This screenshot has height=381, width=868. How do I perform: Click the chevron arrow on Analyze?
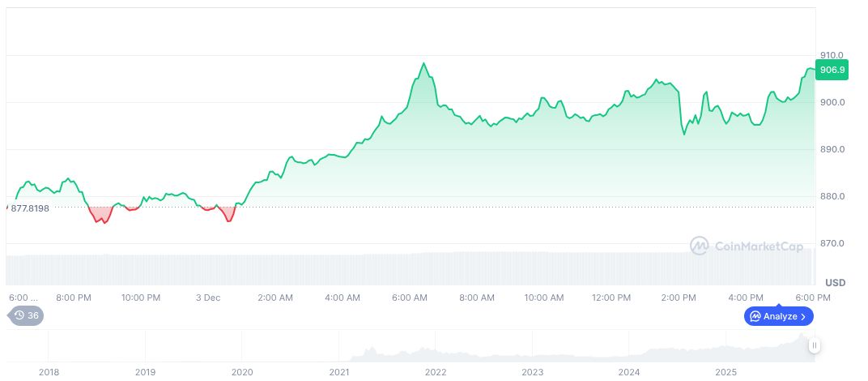[804, 316]
